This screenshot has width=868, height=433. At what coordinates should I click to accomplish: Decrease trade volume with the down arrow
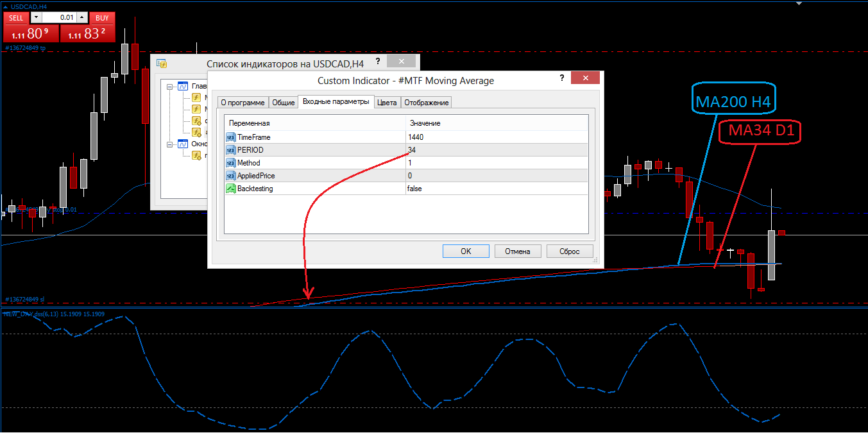[x=35, y=18]
